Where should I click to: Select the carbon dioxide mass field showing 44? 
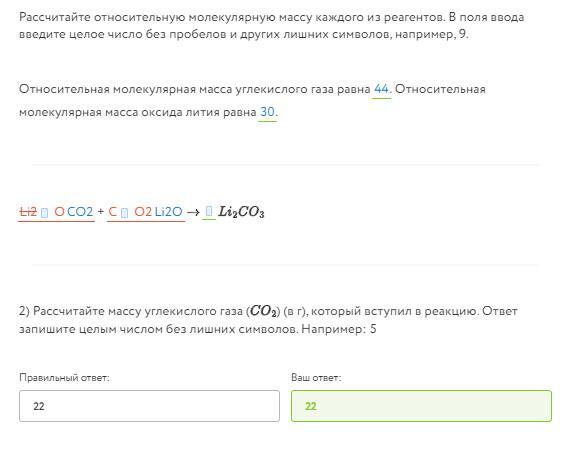pyautogui.click(x=381, y=89)
